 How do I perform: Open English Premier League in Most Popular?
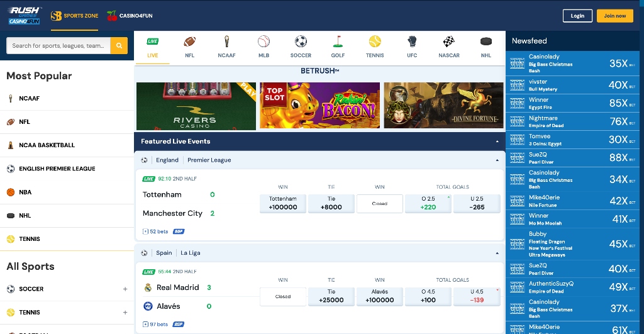click(67, 169)
